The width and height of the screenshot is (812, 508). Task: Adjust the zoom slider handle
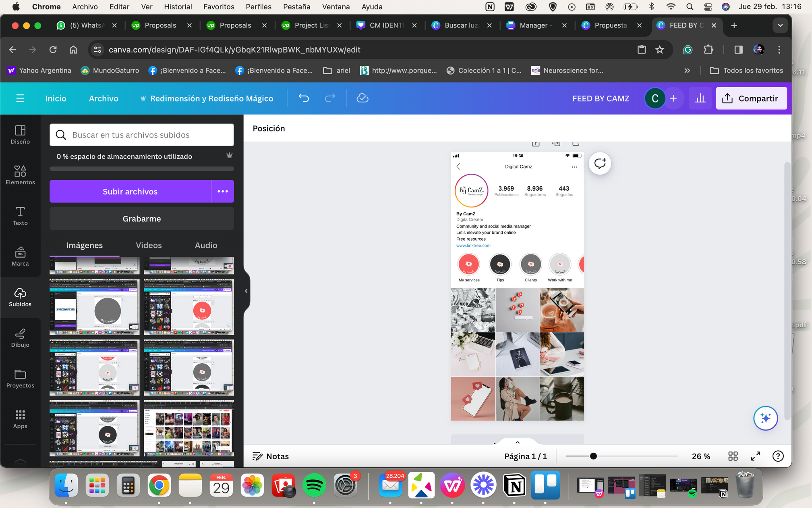[x=593, y=456]
